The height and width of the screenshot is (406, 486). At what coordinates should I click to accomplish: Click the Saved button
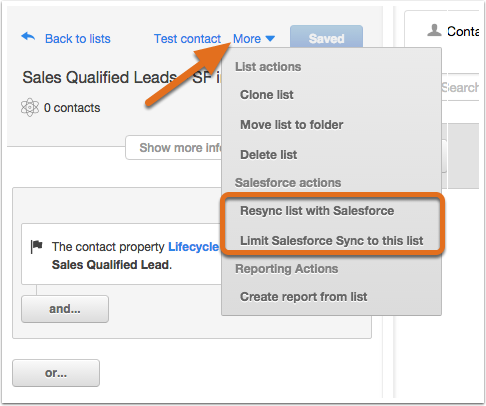326,37
